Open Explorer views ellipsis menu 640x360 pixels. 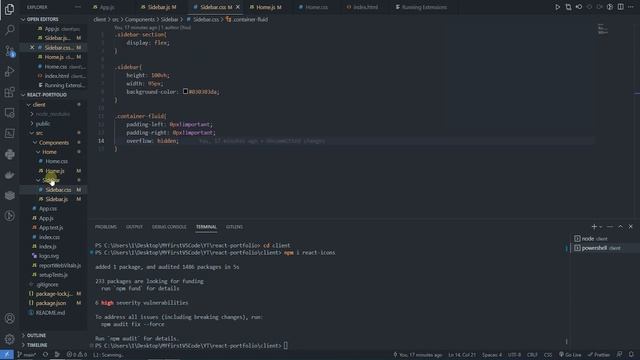(x=78, y=7)
